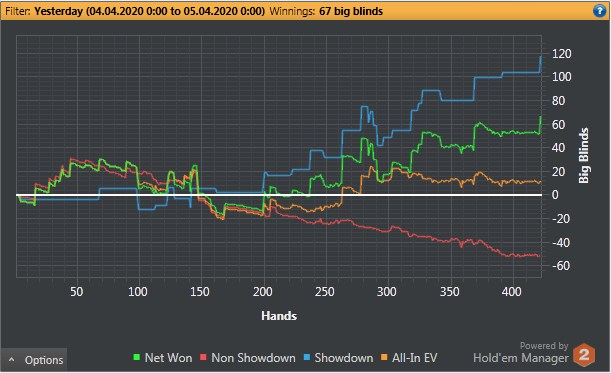Click the Hands axis title
The height and width of the screenshot is (373, 611).
(x=279, y=315)
